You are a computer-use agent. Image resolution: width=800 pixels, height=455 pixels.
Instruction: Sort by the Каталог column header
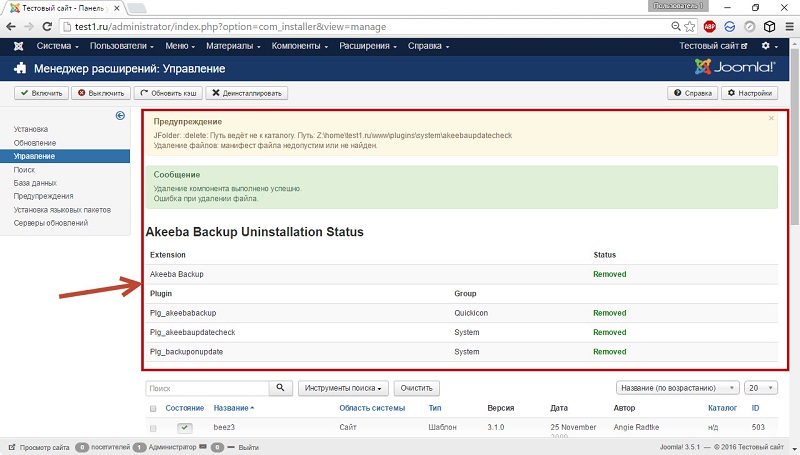coord(722,408)
